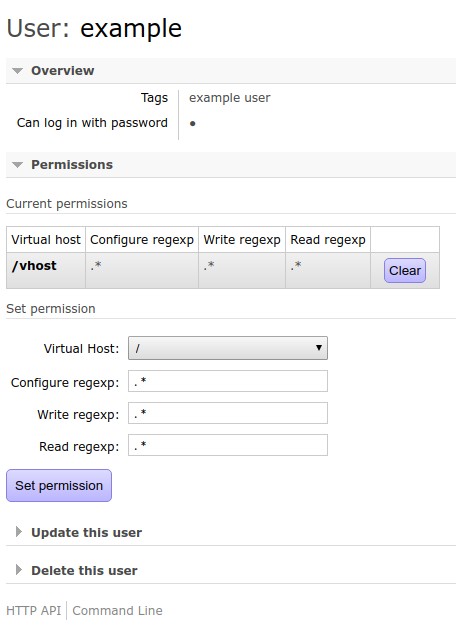This screenshot has width=456, height=632.
Task: Click the Write regexp column header
Action: click(x=242, y=239)
